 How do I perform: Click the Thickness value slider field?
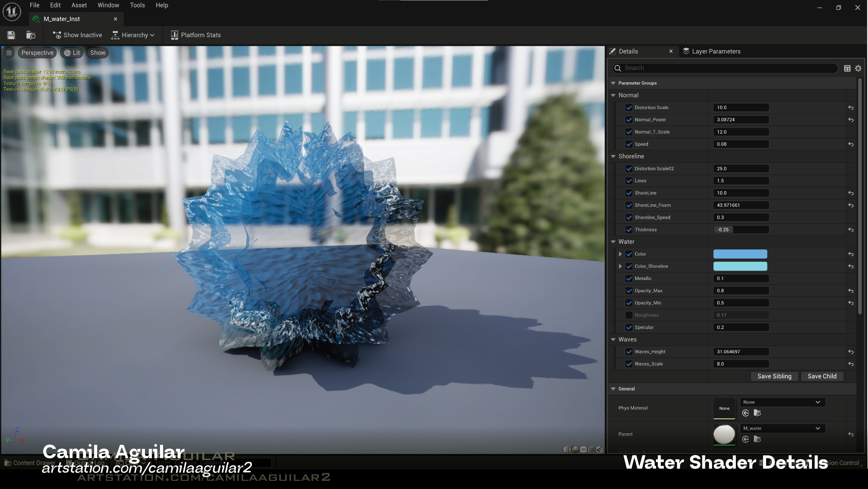click(x=741, y=230)
